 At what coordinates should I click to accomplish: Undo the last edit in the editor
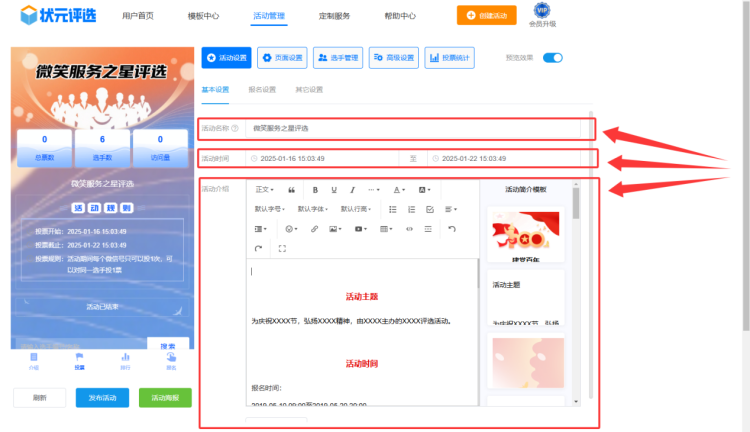pyautogui.click(x=452, y=229)
